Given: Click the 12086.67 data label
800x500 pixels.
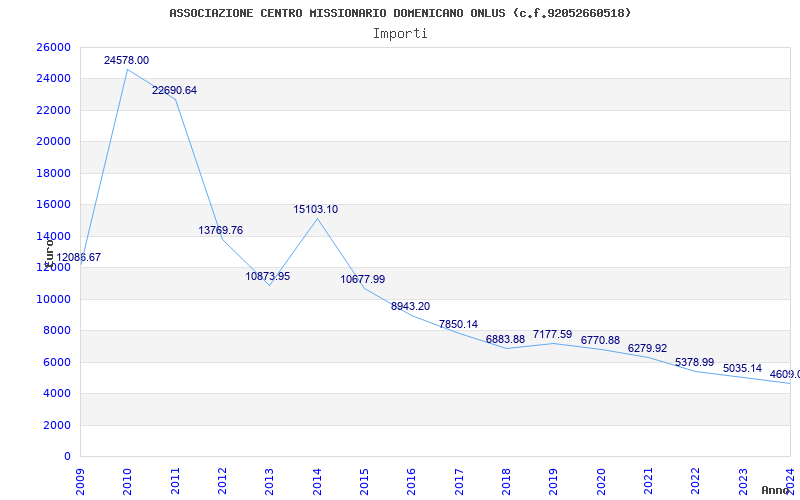Looking at the screenshot, I should click(79, 257).
